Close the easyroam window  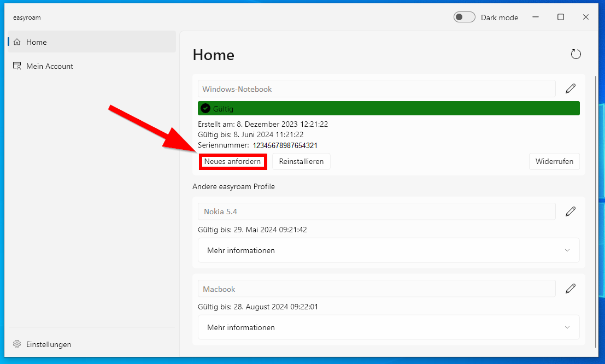click(586, 17)
